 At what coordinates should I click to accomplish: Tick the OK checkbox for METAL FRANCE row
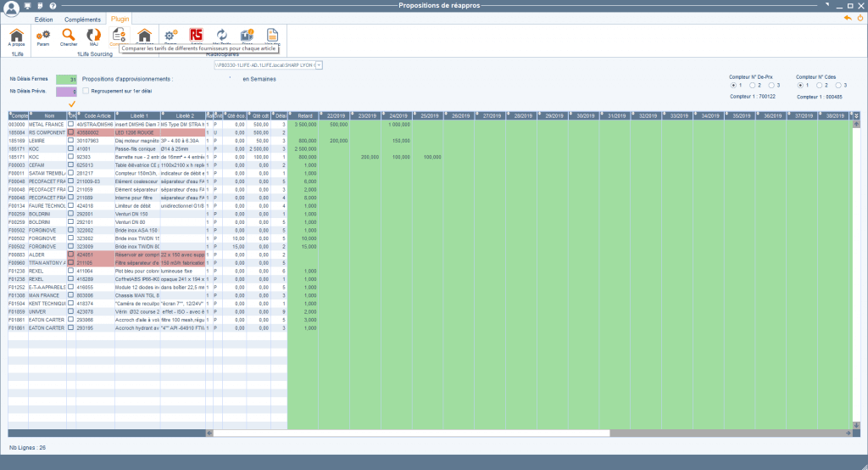pos(71,124)
